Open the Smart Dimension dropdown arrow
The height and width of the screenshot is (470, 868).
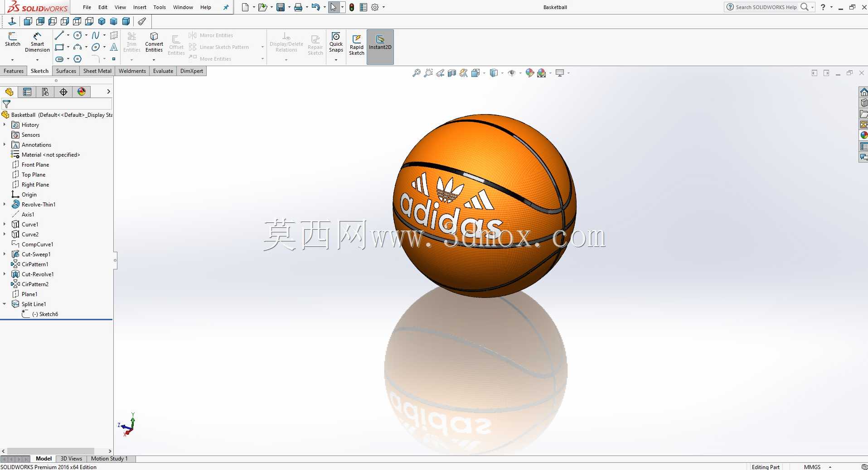coord(37,59)
